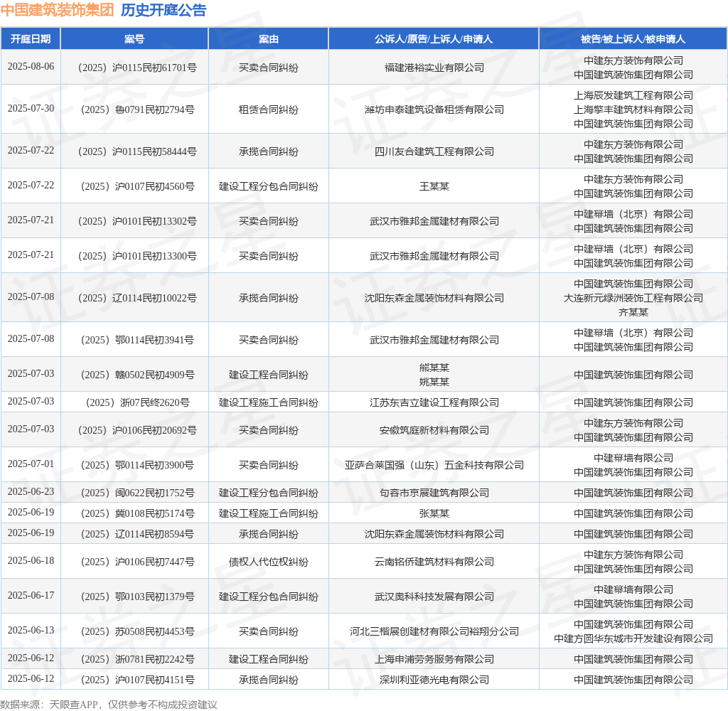Click plaintiff 云南铭侨建筑材料有限公司
Screen dimensions: 728x711
point(434,562)
